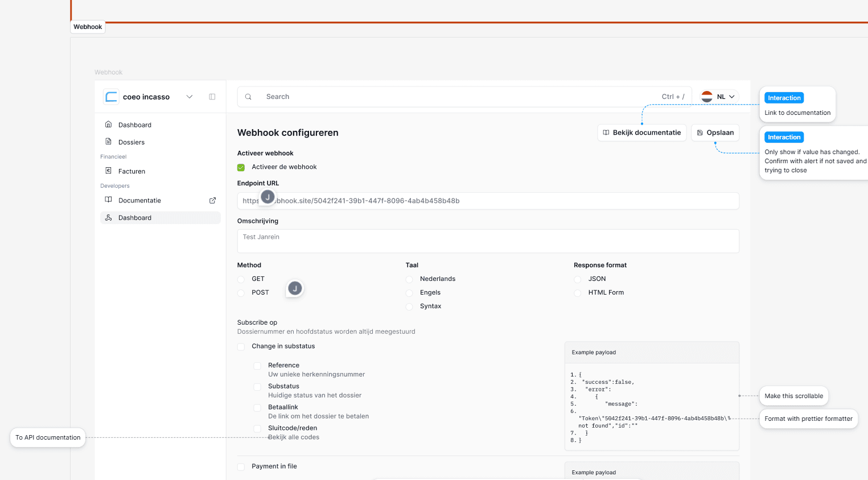This screenshot has height=480, width=868.
Task: Enable the Activeer de webhook checkbox
Action: [x=241, y=168]
